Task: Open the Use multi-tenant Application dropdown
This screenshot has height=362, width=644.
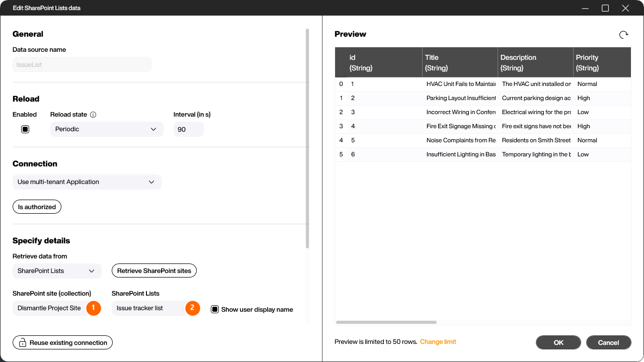Action: [87, 182]
